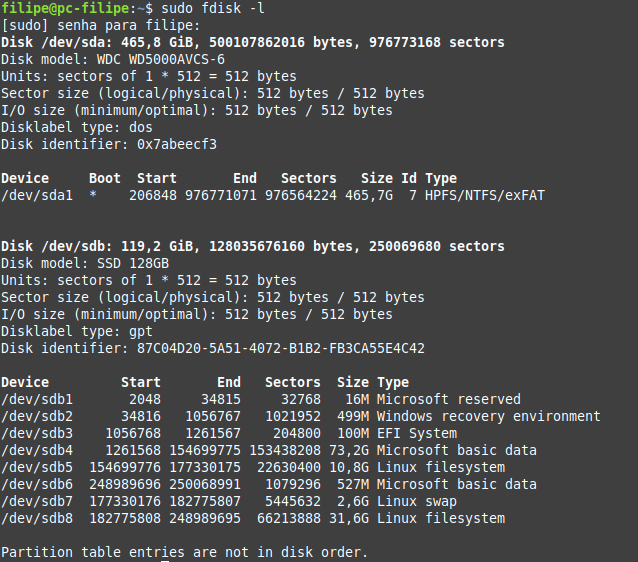Click the /dev/sdb6 527M size value

click(353, 484)
